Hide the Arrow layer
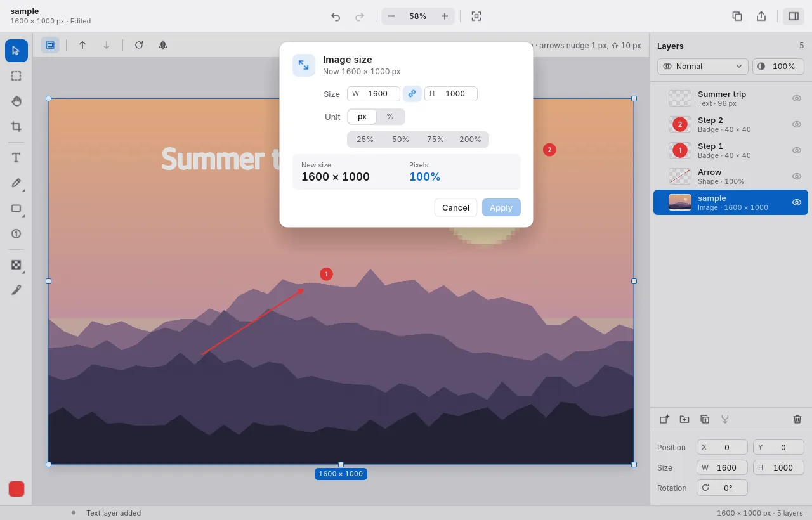 [x=797, y=176]
